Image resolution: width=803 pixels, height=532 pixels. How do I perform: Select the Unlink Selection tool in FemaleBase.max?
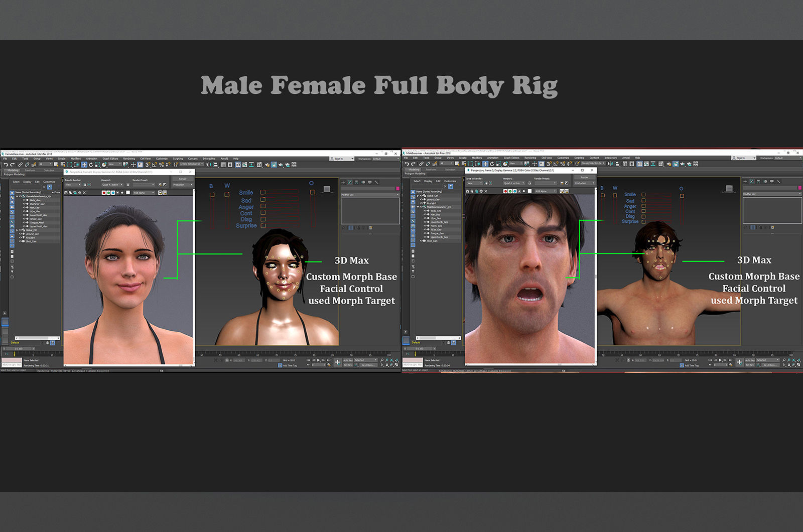click(27, 165)
